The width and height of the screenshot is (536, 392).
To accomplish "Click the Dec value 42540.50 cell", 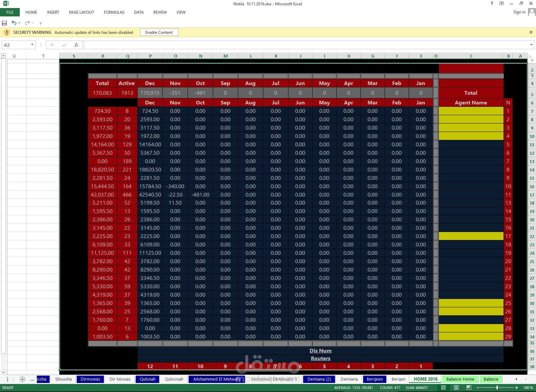I will pyautogui.click(x=150, y=195).
